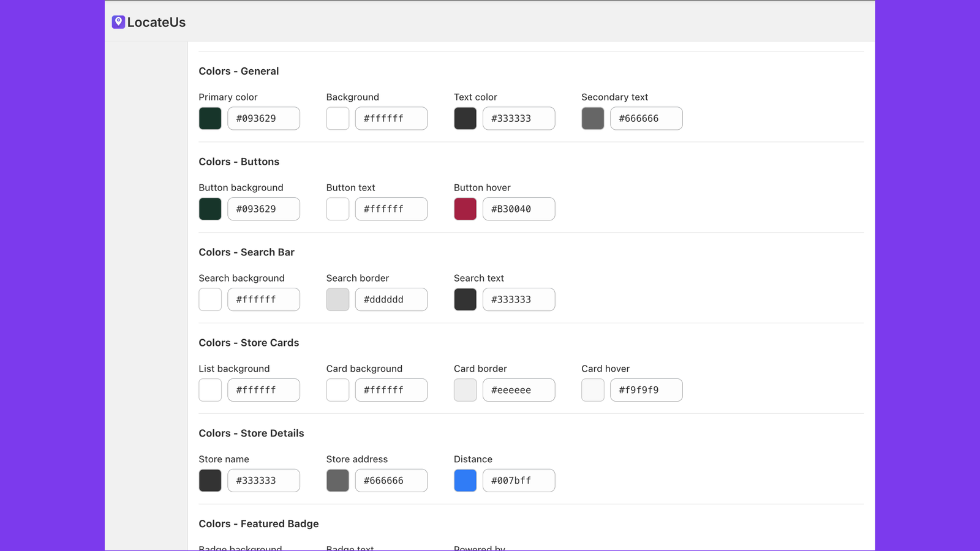The height and width of the screenshot is (551, 980).
Task: Select the Store address hex input field
Action: (391, 480)
